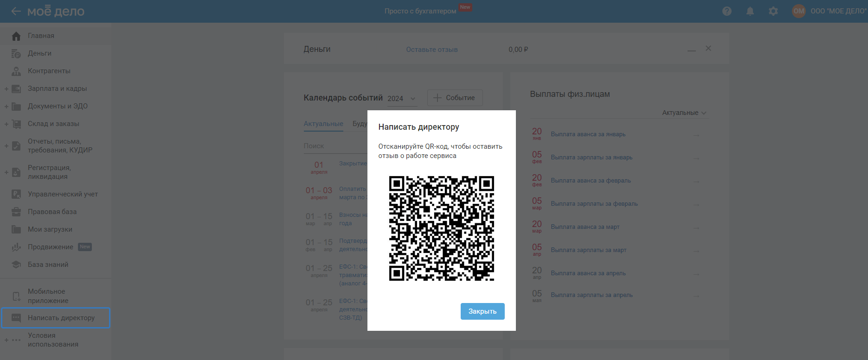868x360 pixels.
Task: Click the Событие add button
Action: point(455,98)
